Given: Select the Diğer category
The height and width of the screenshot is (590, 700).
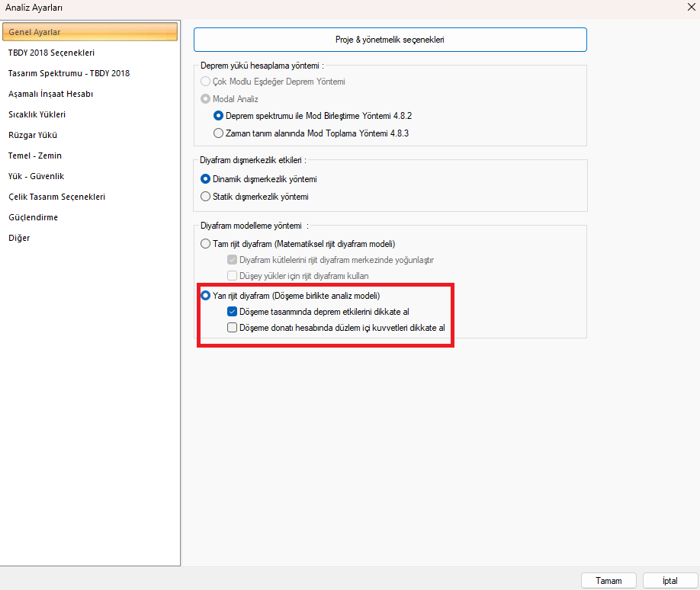Looking at the screenshot, I should click(x=19, y=238).
